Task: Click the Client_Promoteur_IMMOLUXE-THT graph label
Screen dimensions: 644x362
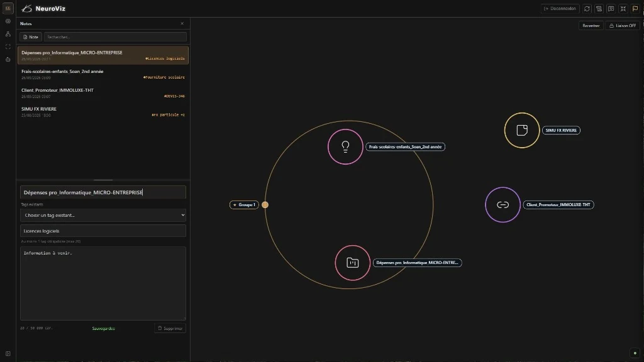Action: click(558, 205)
